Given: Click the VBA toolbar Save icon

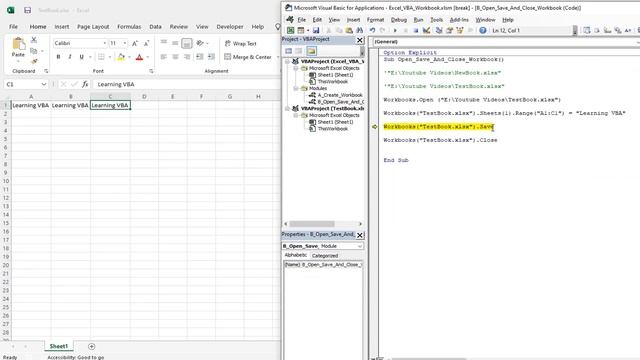Looking at the screenshot, I should (x=316, y=30).
